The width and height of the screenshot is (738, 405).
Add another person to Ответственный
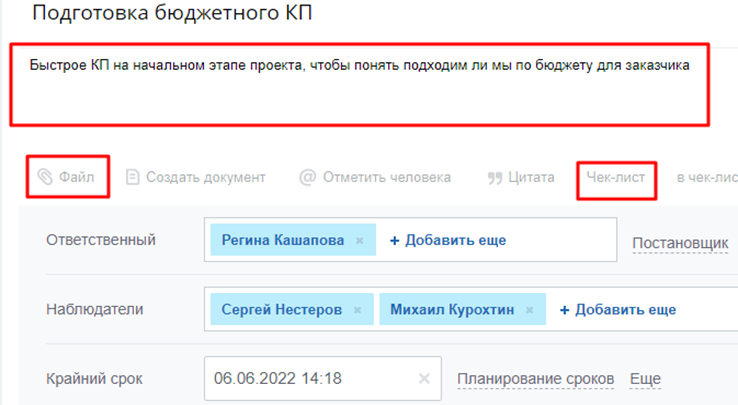point(447,240)
